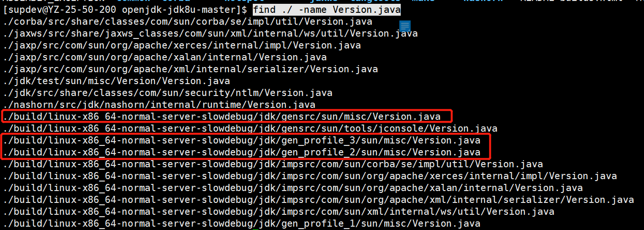Click the shell prompt '[supdev@YZ-25-50-200 openjdk-jdk8u-master]$'

pyautogui.click(x=125, y=10)
